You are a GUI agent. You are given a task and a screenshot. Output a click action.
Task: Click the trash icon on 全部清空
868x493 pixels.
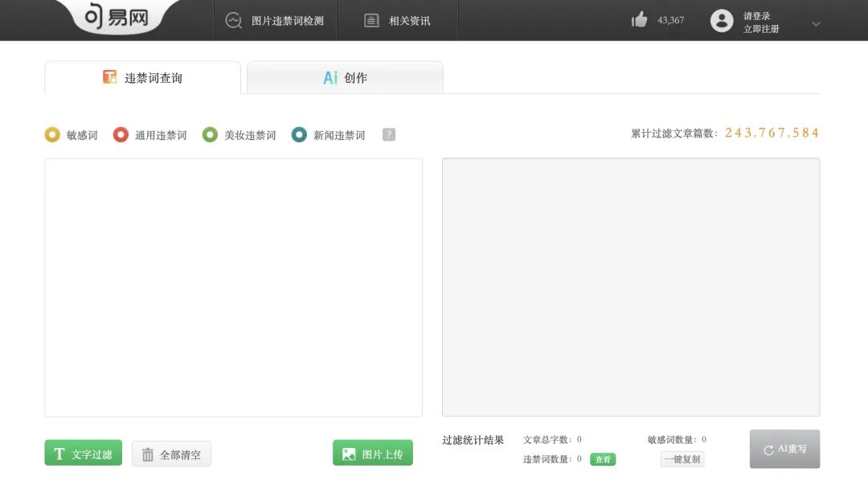(x=149, y=453)
